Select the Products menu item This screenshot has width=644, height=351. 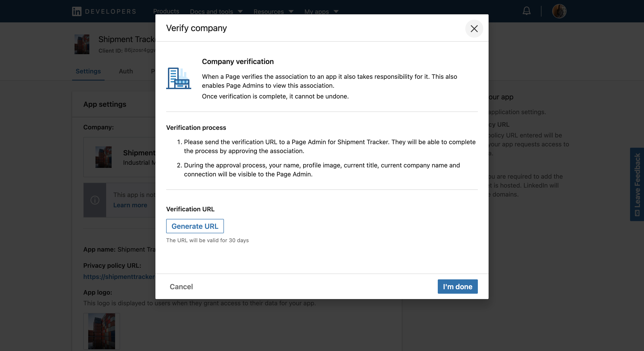pyautogui.click(x=166, y=11)
